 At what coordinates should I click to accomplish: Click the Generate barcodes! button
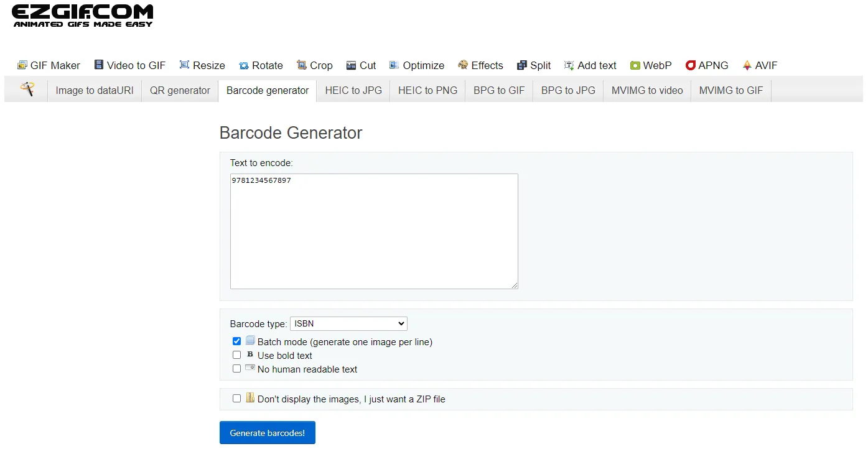point(268,433)
